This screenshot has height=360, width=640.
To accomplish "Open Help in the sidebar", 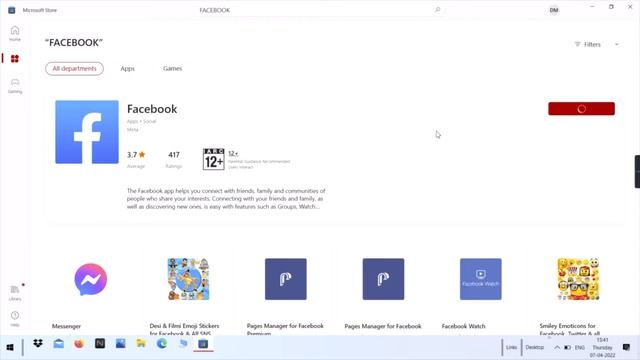I will (15, 319).
